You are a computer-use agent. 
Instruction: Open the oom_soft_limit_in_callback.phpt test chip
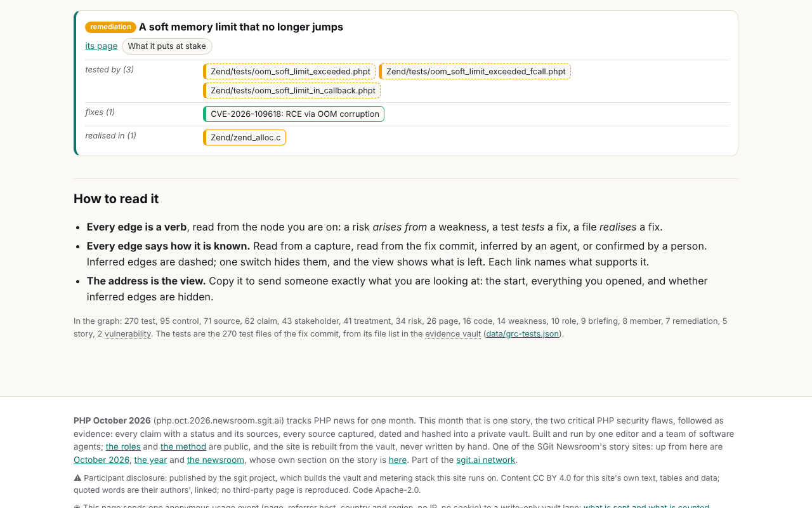click(292, 91)
